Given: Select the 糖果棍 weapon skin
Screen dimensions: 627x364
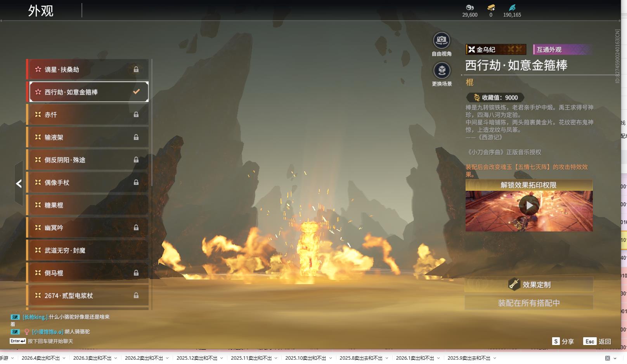Looking at the screenshot, I should click(x=88, y=205).
